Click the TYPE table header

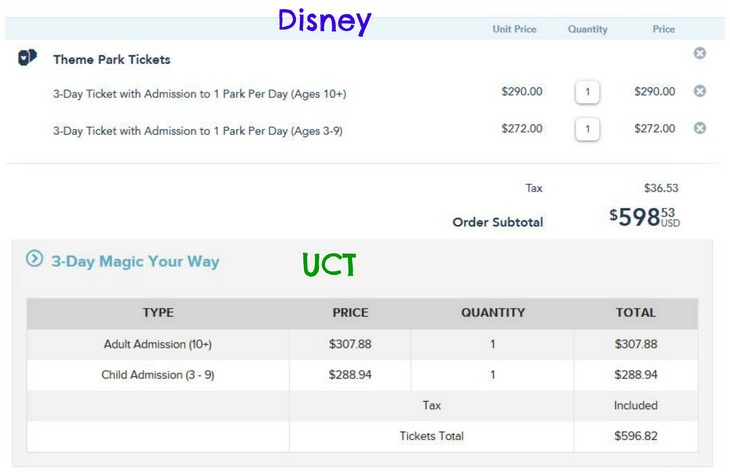(x=158, y=312)
